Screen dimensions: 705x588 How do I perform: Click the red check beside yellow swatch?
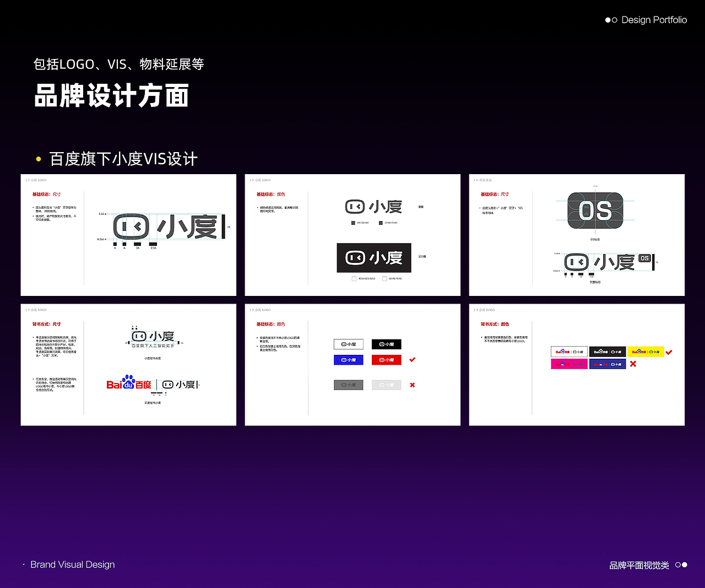tap(669, 352)
